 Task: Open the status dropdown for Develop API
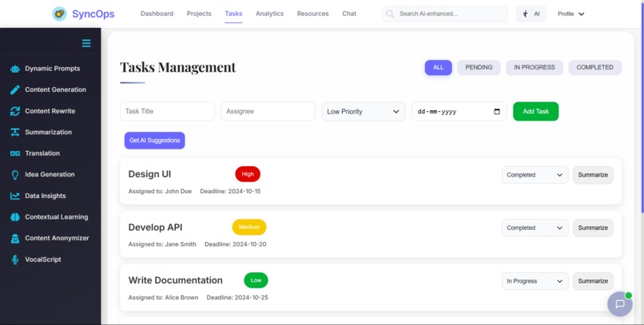(x=535, y=228)
